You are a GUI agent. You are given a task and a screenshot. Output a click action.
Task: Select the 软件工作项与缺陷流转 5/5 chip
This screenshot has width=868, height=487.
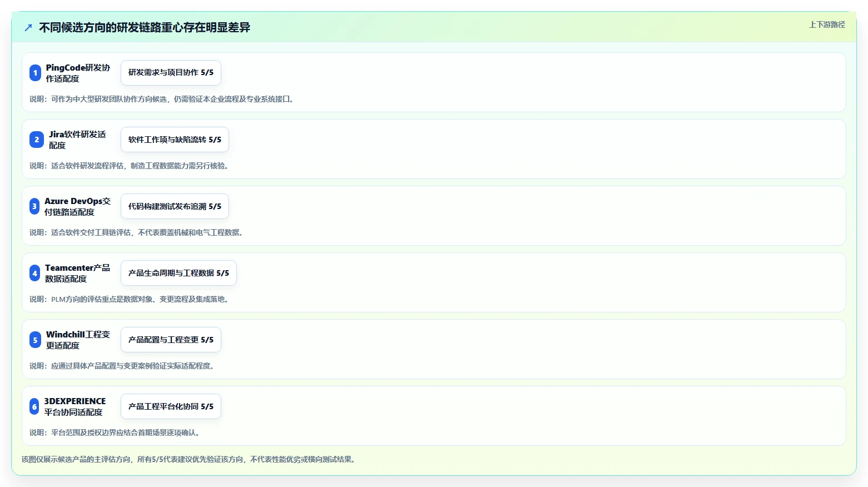point(175,140)
